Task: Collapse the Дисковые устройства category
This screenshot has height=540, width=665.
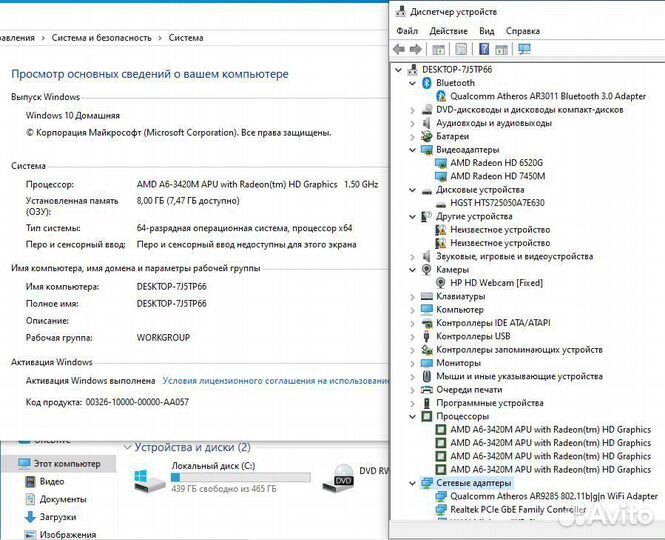Action: [x=412, y=190]
